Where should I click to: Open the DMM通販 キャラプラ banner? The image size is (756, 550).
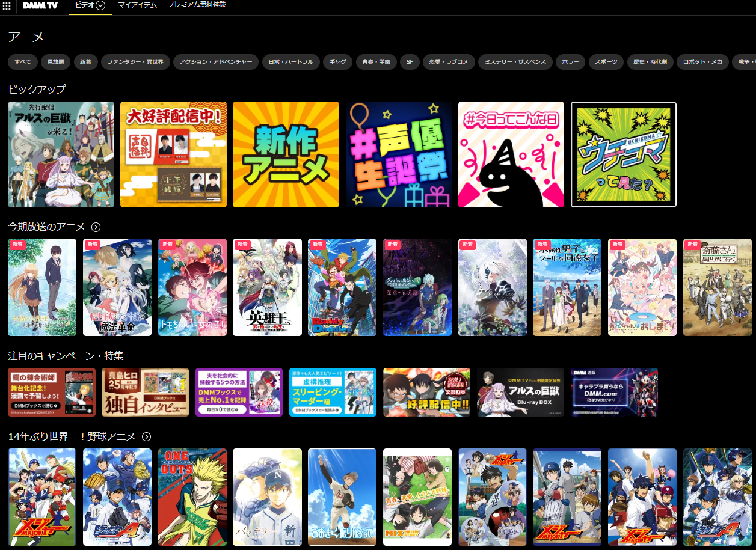[x=614, y=393]
